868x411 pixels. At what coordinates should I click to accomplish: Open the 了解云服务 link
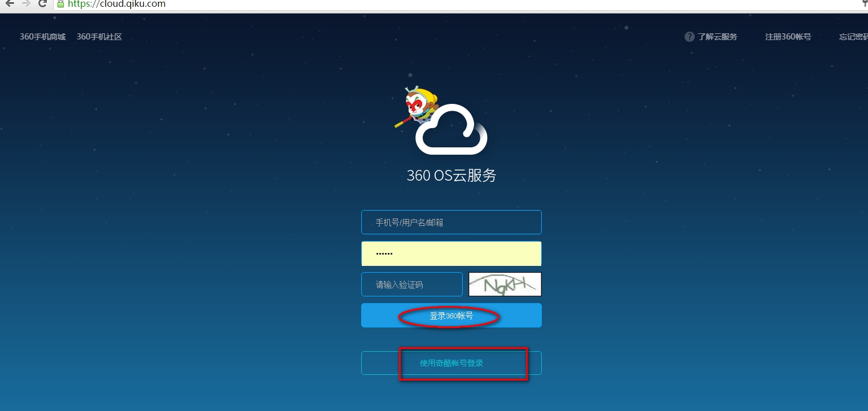pyautogui.click(x=717, y=37)
